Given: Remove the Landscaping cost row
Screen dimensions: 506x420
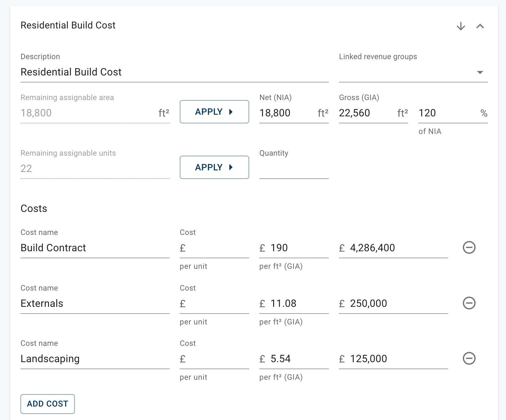Looking at the screenshot, I should pyautogui.click(x=469, y=358).
